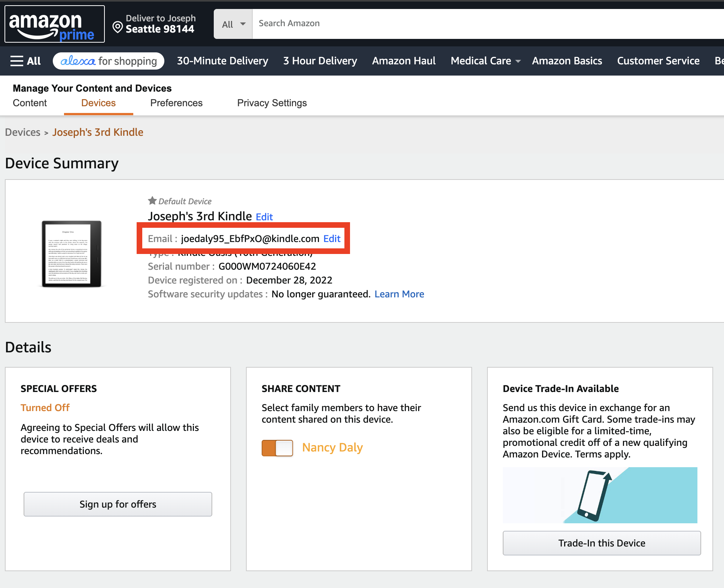Screen dimensions: 724x588
Task: Click the Kindle Oasis device image
Action: pos(71,254)
